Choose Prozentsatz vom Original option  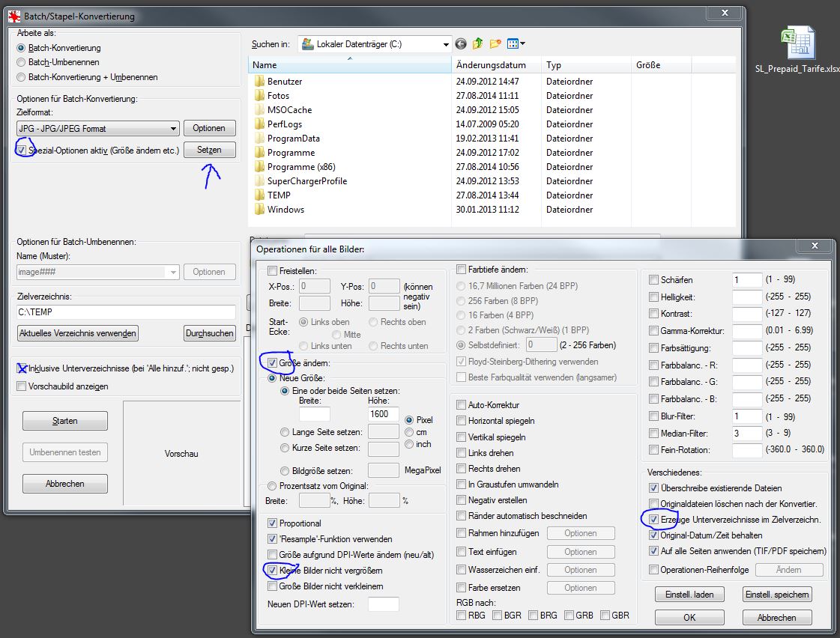coord(272,486)
